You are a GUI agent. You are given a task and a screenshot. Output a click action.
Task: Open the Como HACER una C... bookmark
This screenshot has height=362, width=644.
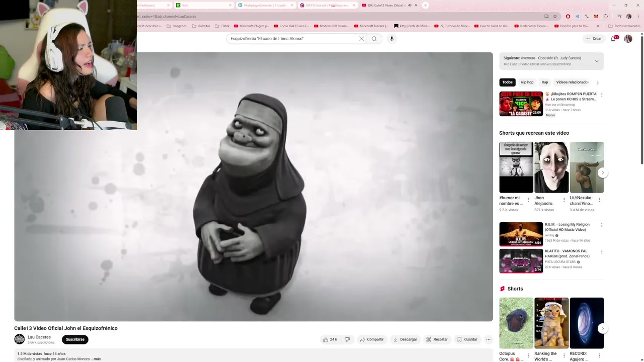coord(291,26)
